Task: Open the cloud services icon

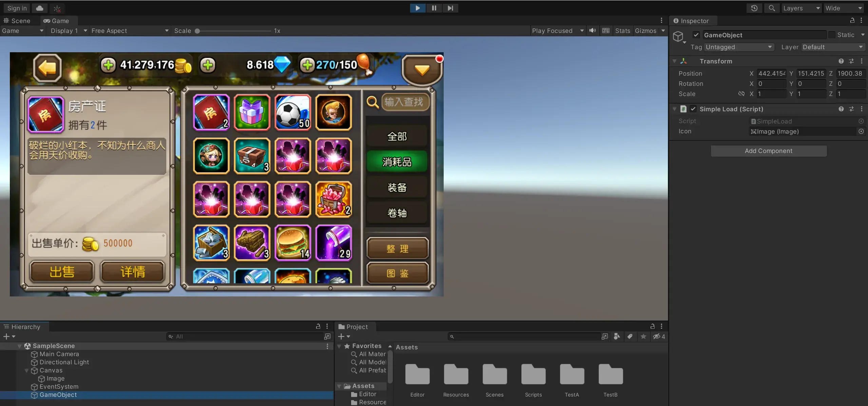Action: [x=40, y=8]
